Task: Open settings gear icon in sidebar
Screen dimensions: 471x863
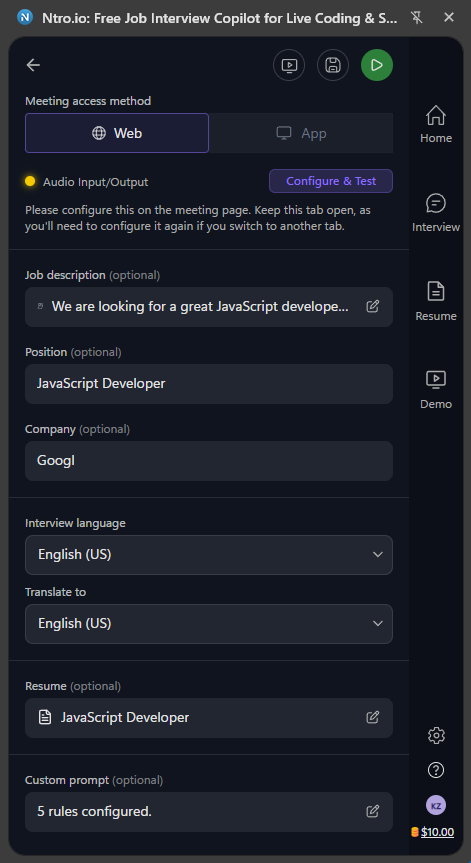Action: (x=436, y=735)
